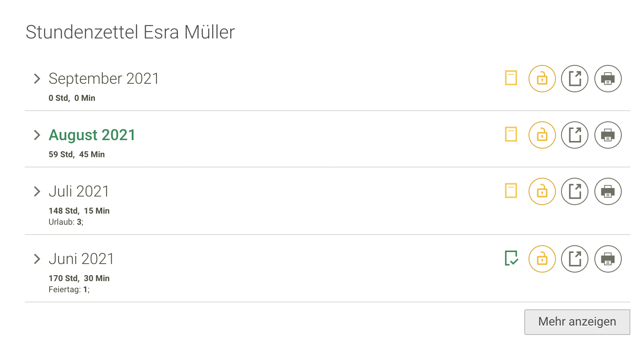Image resolution: width=644 pixels, height=364 pixels.
Task: Open export icon for August 2021
Action: (575, 135)
